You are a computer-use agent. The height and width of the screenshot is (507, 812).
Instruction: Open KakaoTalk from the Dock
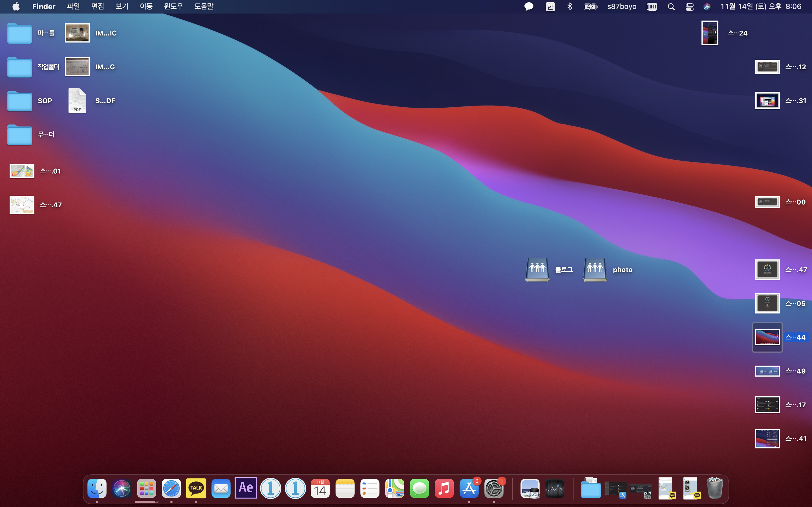[x=196, y=488]
